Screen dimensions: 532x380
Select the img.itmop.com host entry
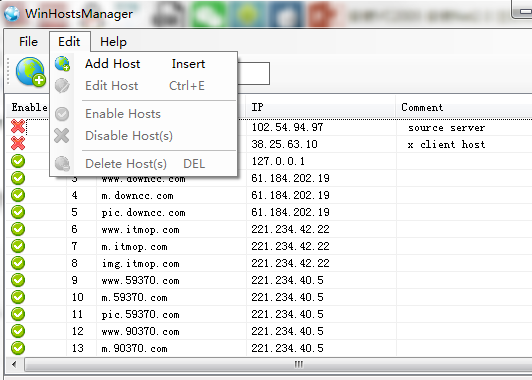click(140, 264)
